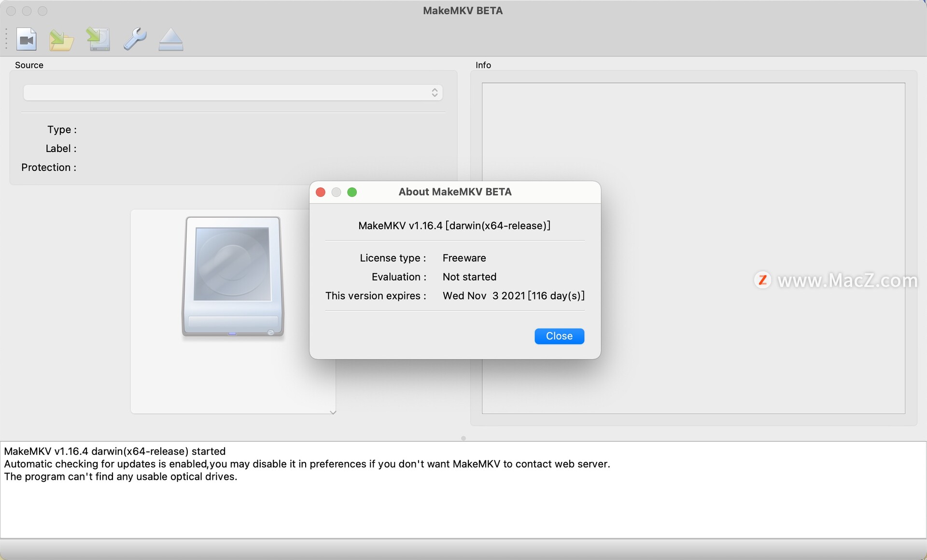This screenshot has height=560, width=927.
Task: Open preferences with the wrench icon
Action: point(135,39)
